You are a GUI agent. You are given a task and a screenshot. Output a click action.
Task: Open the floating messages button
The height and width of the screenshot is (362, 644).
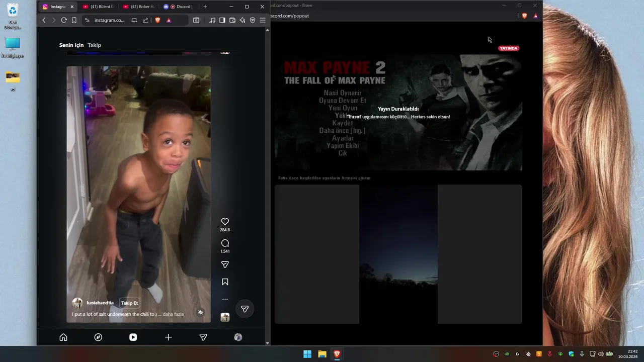pos(245,309)
